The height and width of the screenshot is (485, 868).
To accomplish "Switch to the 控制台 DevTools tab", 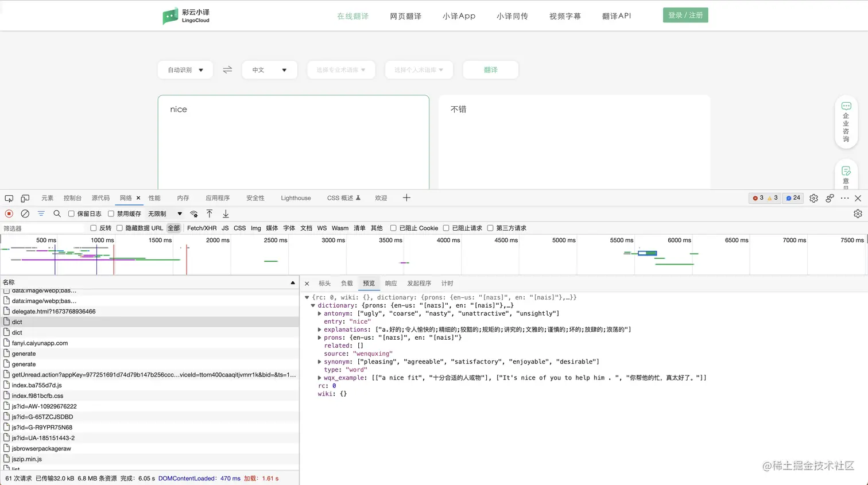I will coord(72,198).
